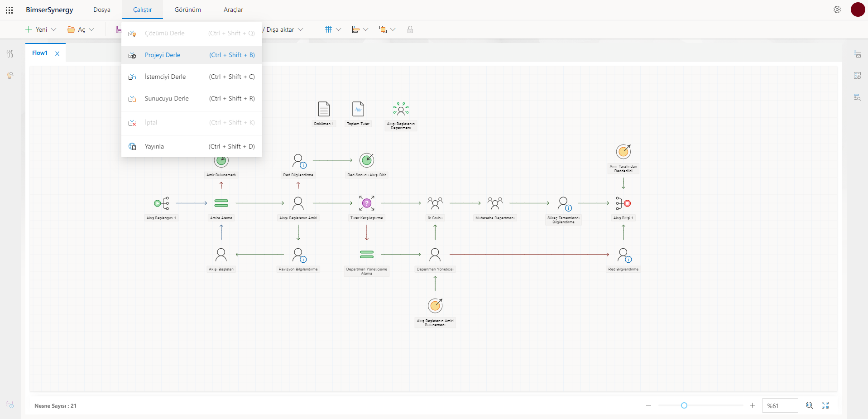Select the Tutar Karşılaştırma decision node

(367, 203)
